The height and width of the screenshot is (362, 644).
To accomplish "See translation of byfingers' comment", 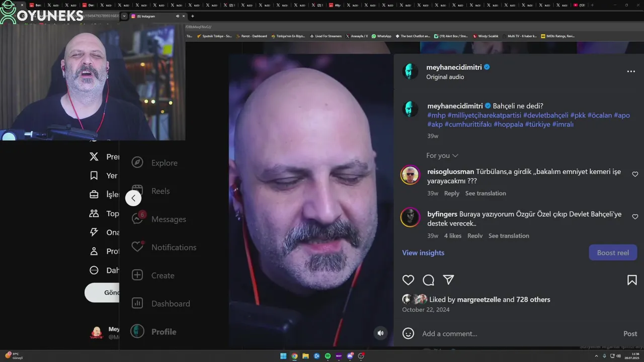I will tap(509, 236).
